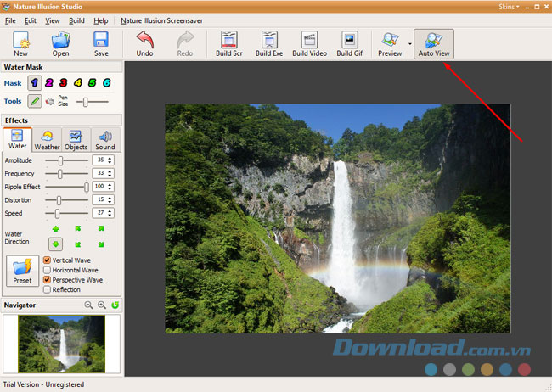Select water mask number 3
The width and height of the screenshot is (552, 392).
coord(64,83)
